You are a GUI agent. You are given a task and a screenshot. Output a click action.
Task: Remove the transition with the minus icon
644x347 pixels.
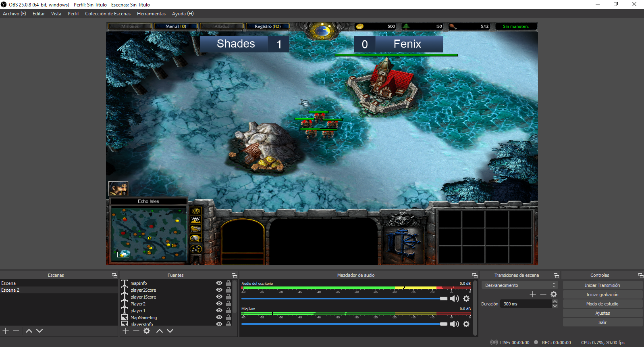(x=543, y=294)
